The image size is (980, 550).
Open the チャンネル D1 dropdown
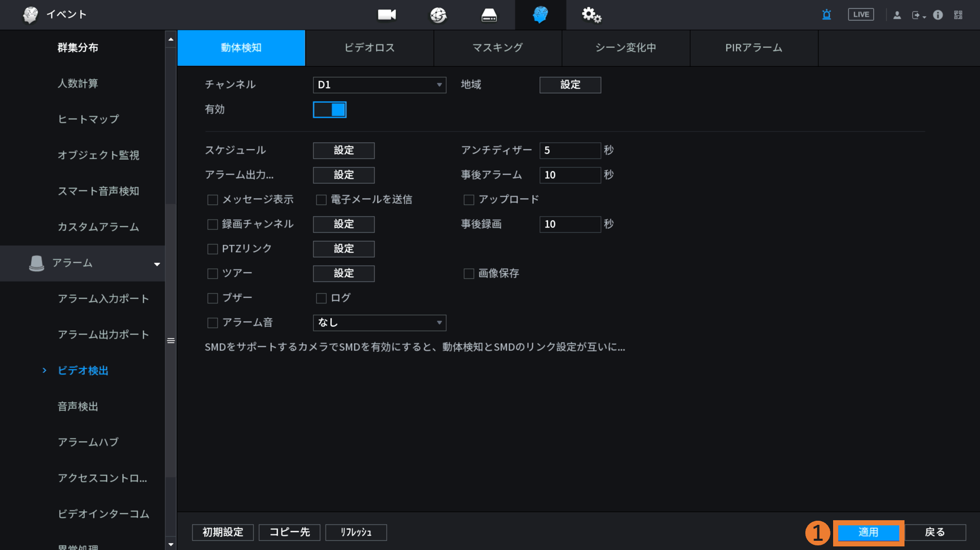(379, 85)
